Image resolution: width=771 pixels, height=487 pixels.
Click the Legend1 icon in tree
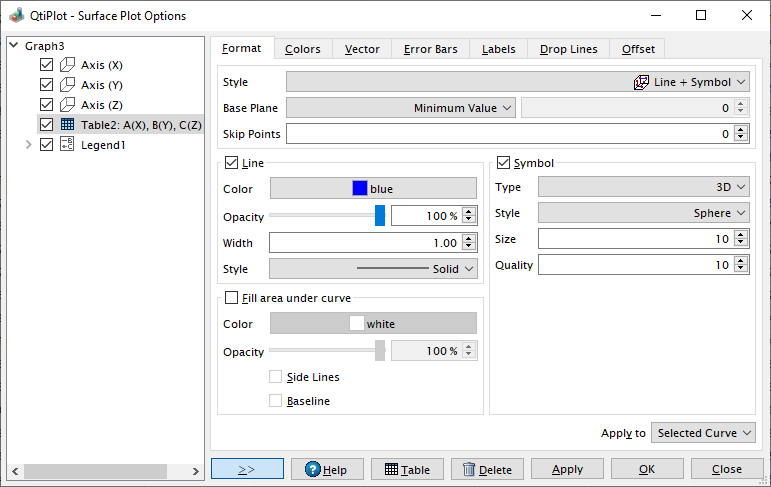67,145
